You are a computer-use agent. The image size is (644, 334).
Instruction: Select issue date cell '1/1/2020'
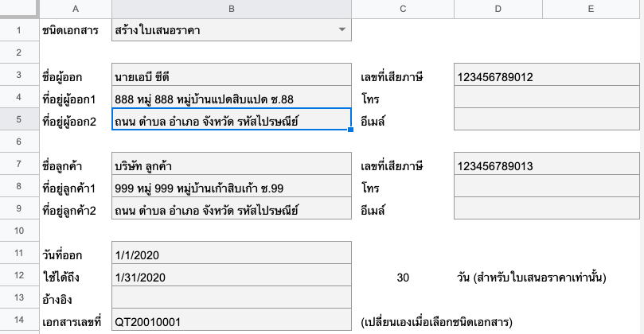coord(232,253)
